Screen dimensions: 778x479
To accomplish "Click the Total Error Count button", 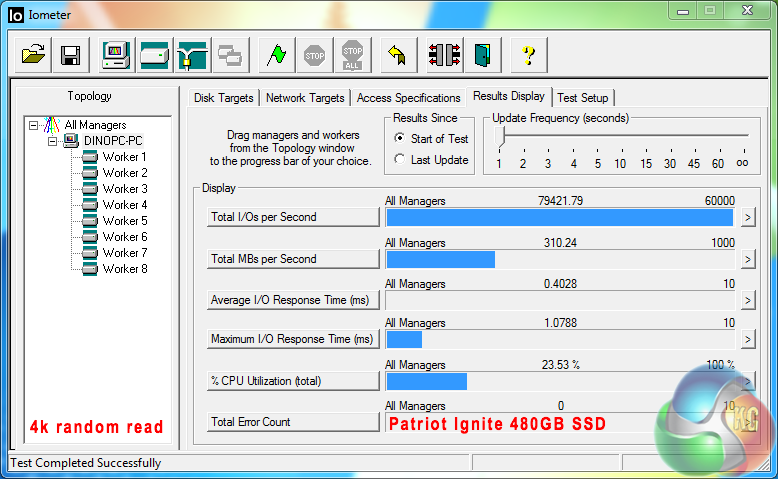I will (293, 422).
